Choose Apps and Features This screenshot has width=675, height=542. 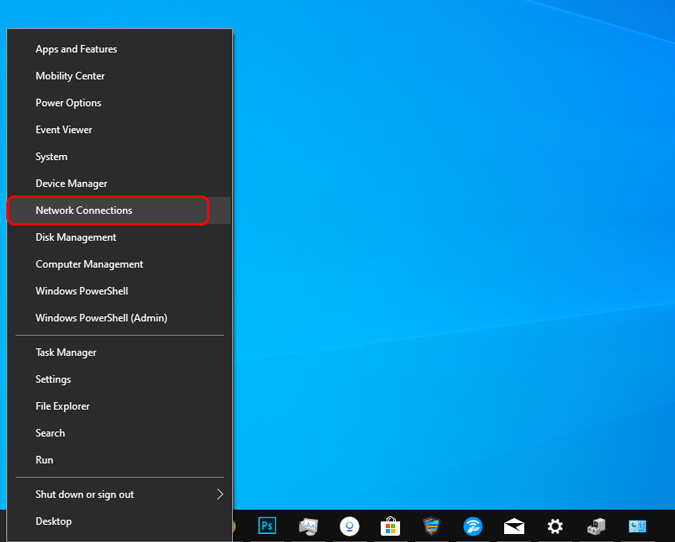pyautogui.click(x=119, y=49)
